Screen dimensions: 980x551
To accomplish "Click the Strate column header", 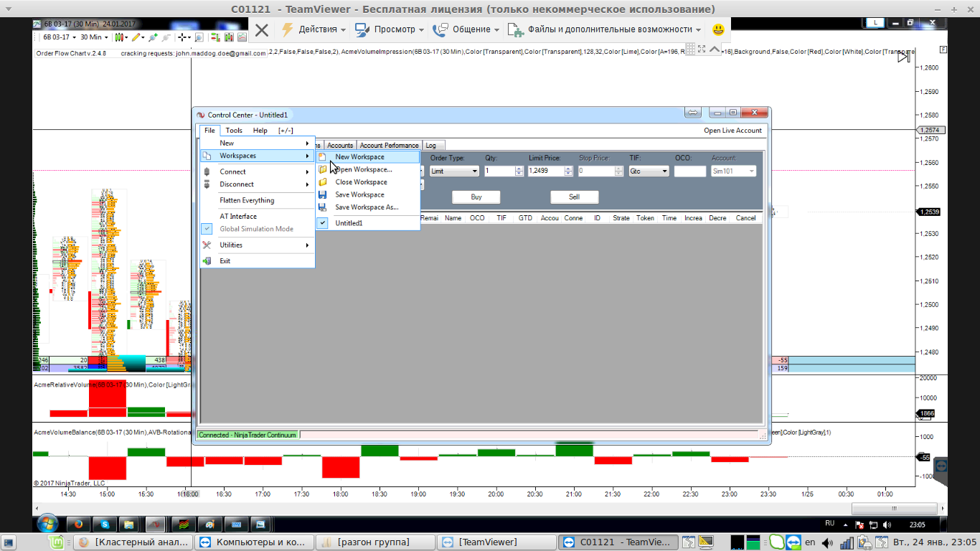I will coord(621,218).
